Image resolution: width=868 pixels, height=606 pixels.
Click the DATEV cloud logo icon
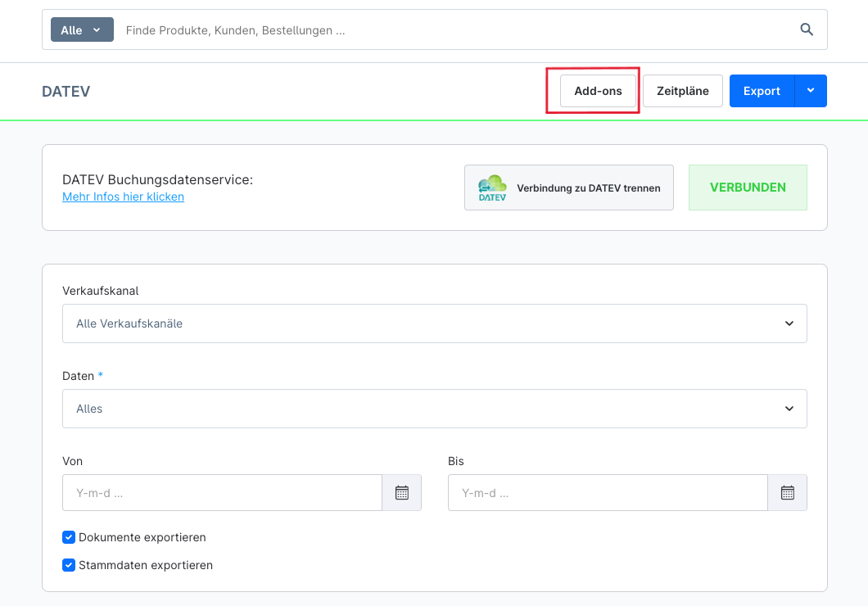pos(492,188)
